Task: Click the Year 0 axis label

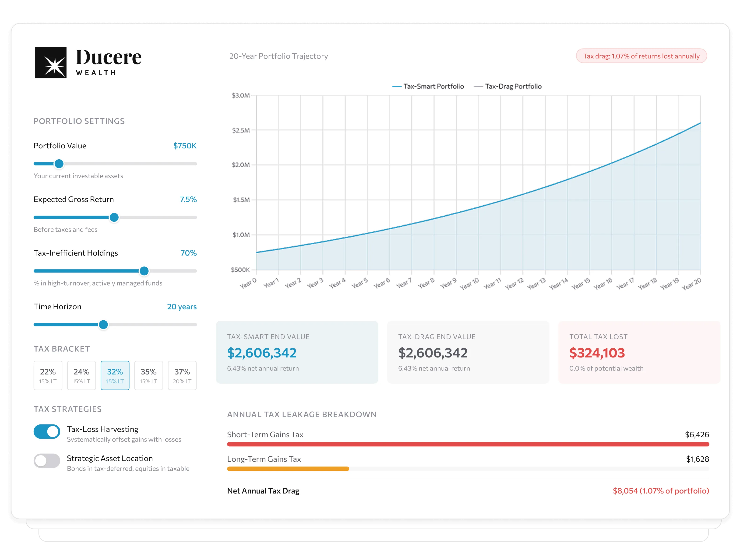Action: point(248,283)
